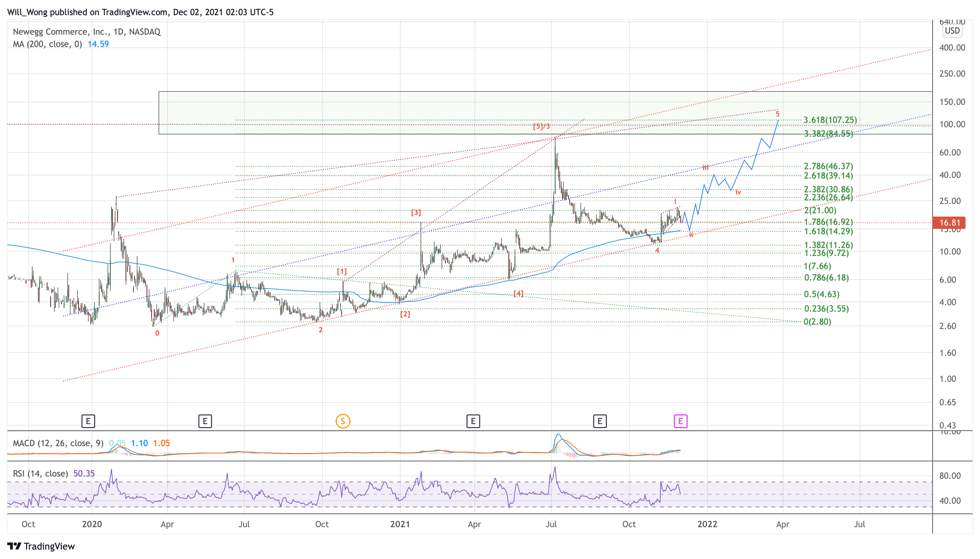Click the Fibonacci label 1.236(9.72)
This screenshot has height=559, width=980.
tap(826, 253)
